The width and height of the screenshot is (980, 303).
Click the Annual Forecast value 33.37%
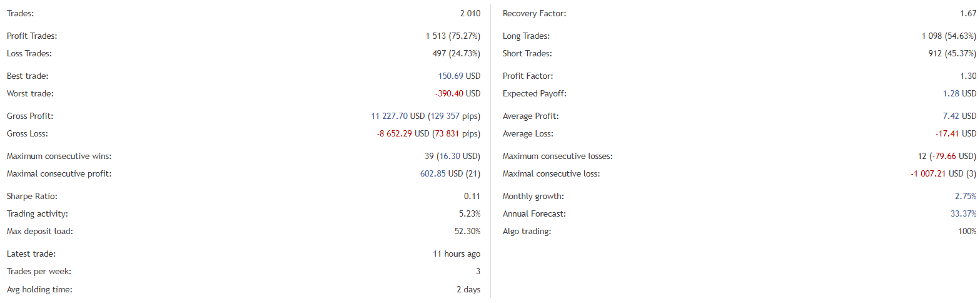[964, 214]
